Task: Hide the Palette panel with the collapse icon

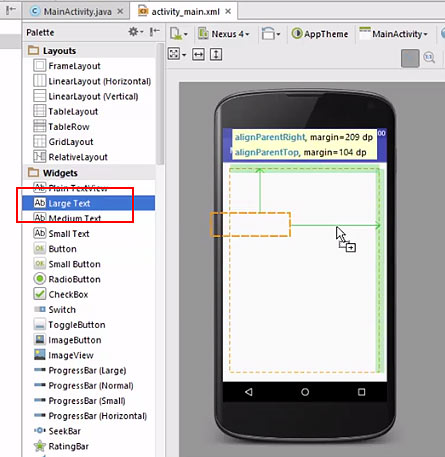Action: coord(154,32)
